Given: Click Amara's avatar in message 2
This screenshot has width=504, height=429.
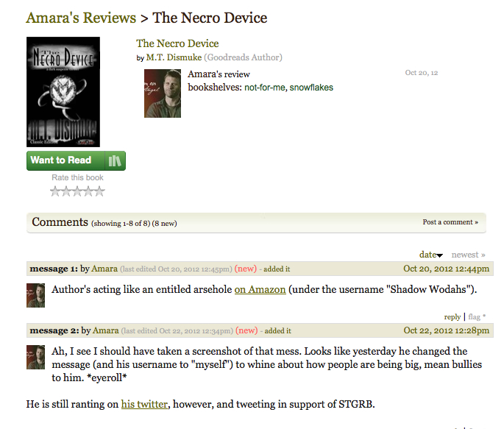Looking at the screenshot, I should click(35, 357).
